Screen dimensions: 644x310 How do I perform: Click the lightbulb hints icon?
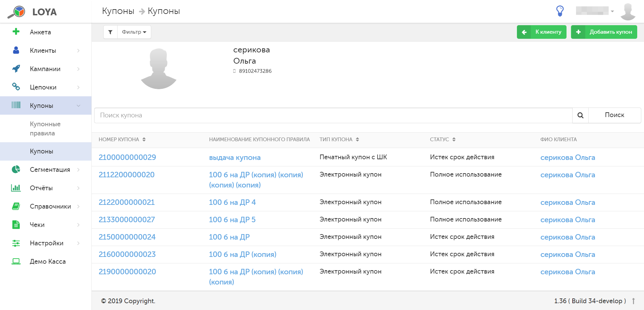point(560,11)
